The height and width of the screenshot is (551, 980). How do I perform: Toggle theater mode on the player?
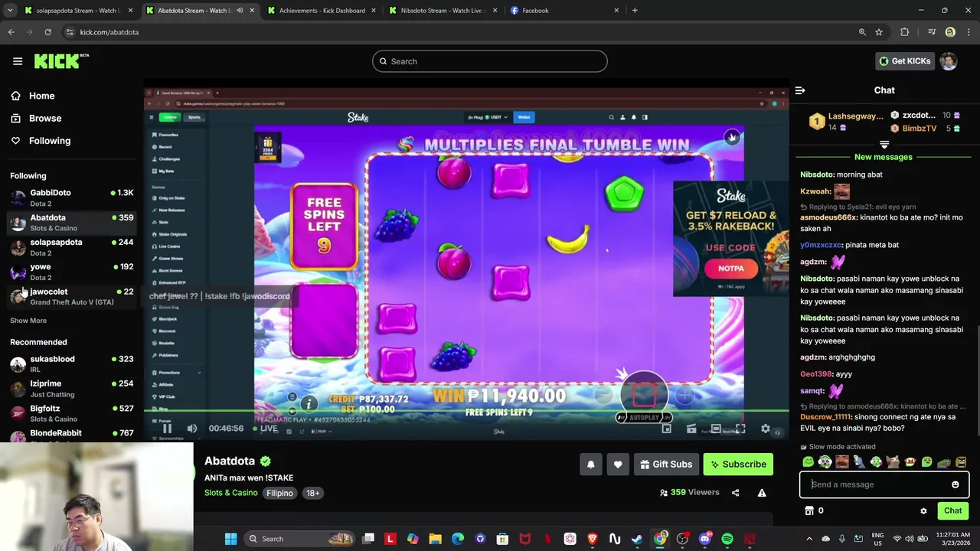point(716,429)
